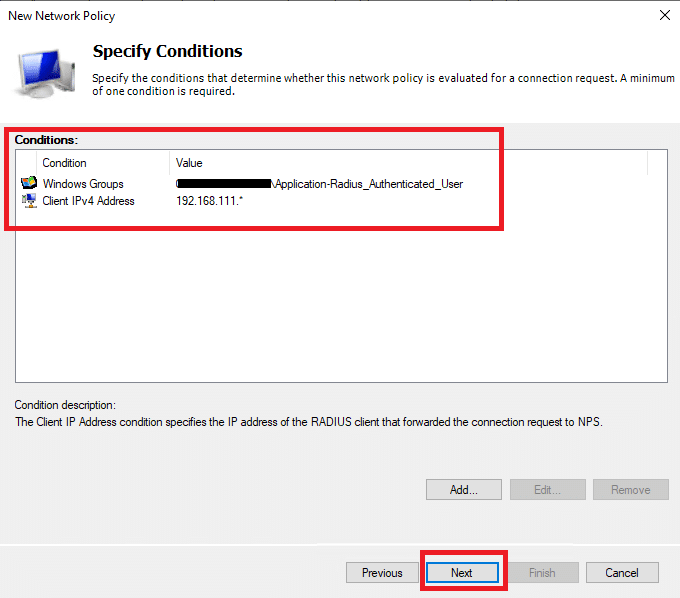This screenshot has width=680, height=598.
Task: Click the Windows Groups condition icon
Action: click(x=28, y=184)
